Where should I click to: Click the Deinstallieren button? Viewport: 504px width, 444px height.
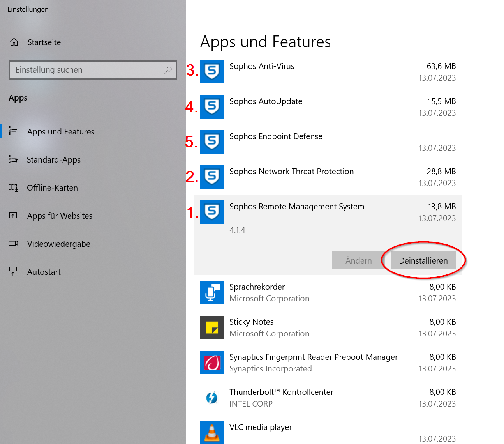[x=423, y=260]
